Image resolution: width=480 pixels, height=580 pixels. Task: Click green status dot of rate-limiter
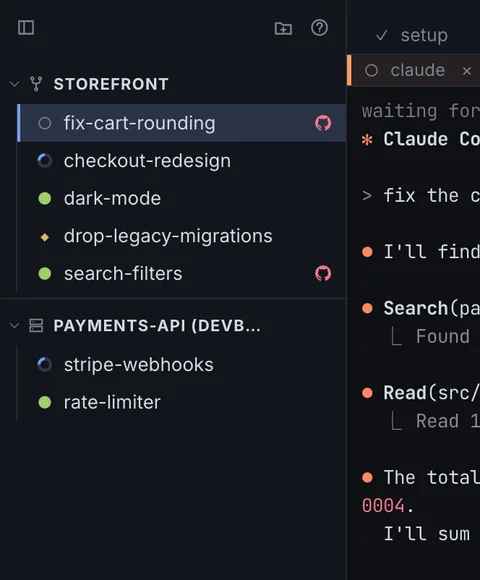pyautogui.click(x=45, y=402)
